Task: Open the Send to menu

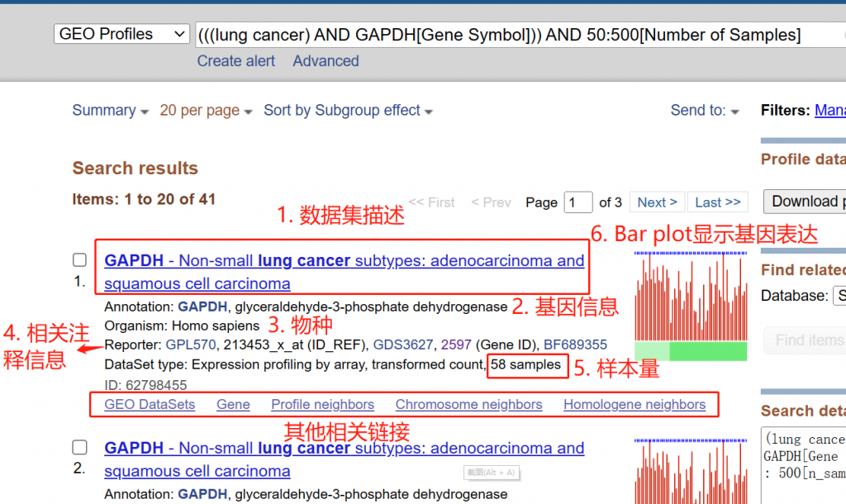Action: point(704,111)
